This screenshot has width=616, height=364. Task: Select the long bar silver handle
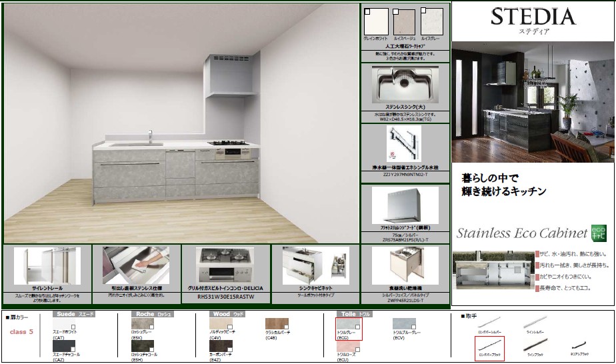(x=489, y=324)
